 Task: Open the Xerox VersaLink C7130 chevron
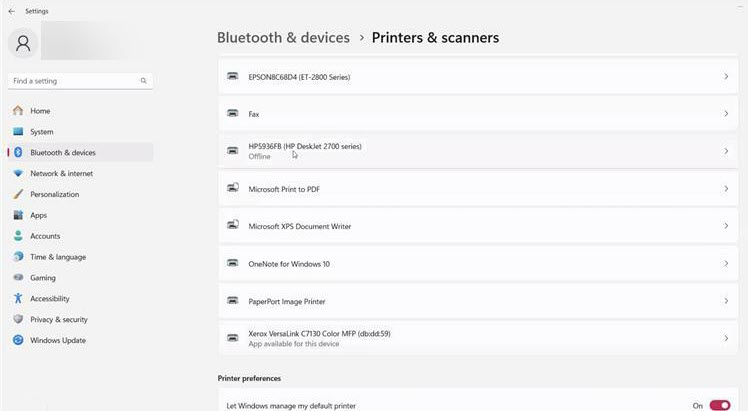(x=726, y=339)
